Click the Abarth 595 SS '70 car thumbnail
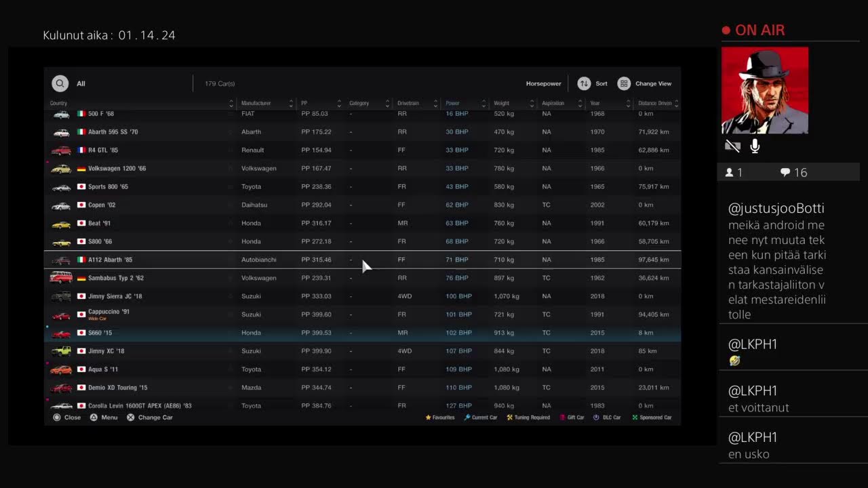Screen dimensions: 868x488 pyautogui.click(x=62, y=132)
